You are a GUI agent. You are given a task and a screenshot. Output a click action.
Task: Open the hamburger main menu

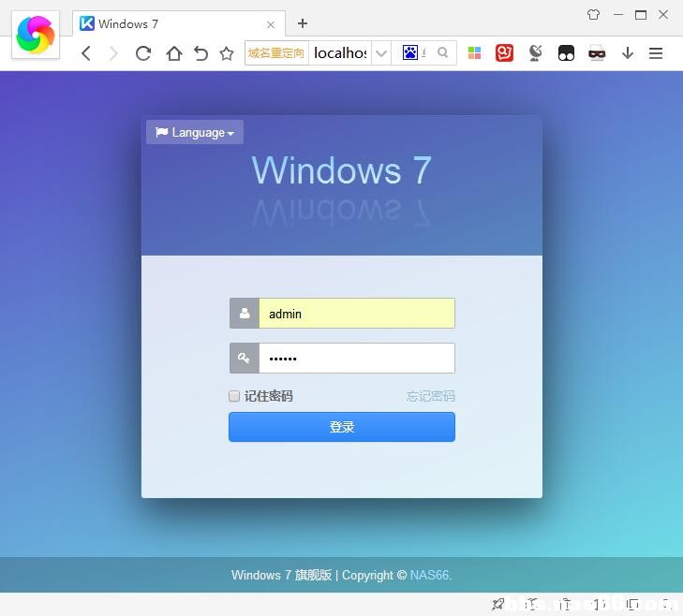coord(656,53)
